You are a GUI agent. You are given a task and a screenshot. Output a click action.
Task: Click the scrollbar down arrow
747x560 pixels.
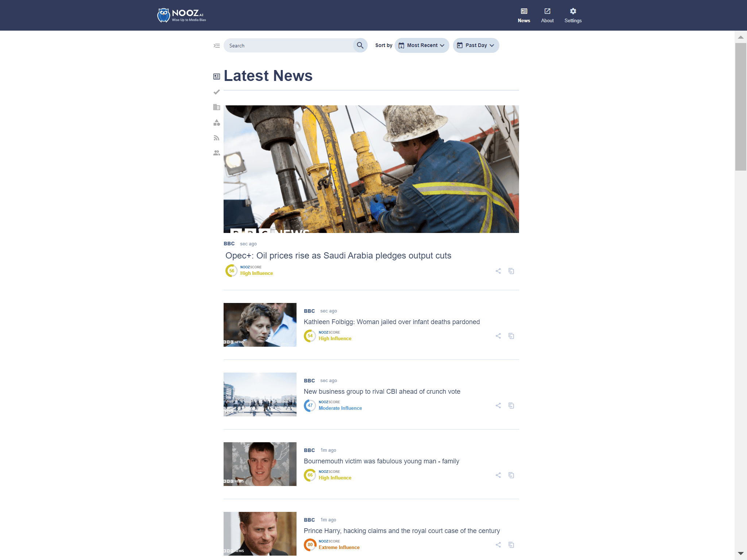click(x=741, y=554)
